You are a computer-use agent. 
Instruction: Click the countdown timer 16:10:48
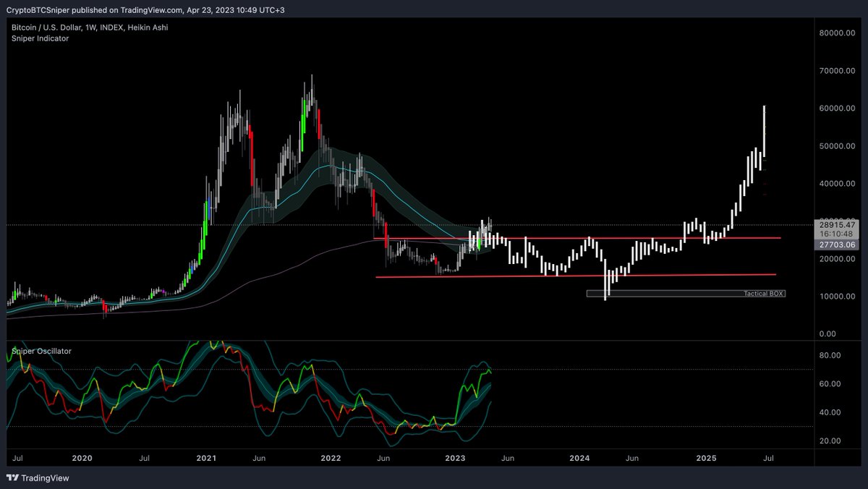point(838,235)
